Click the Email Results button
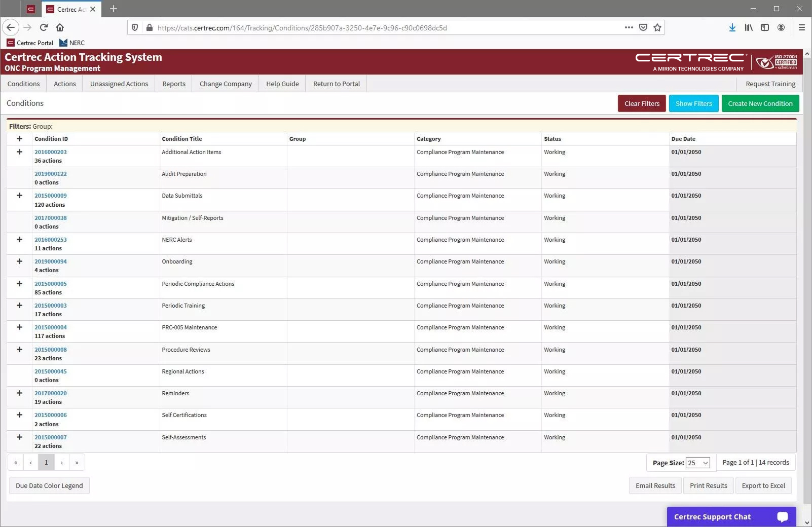 655,485
